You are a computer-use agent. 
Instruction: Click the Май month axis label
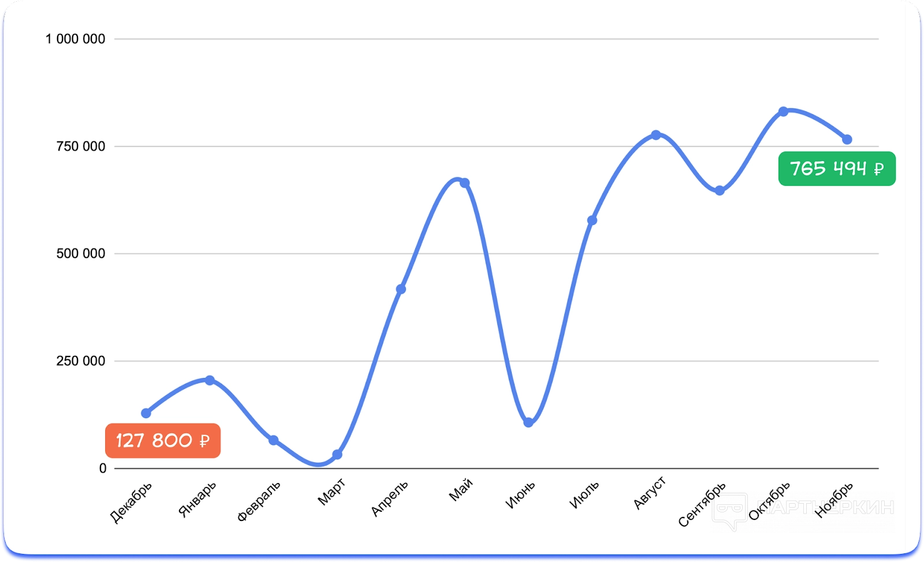461,490
